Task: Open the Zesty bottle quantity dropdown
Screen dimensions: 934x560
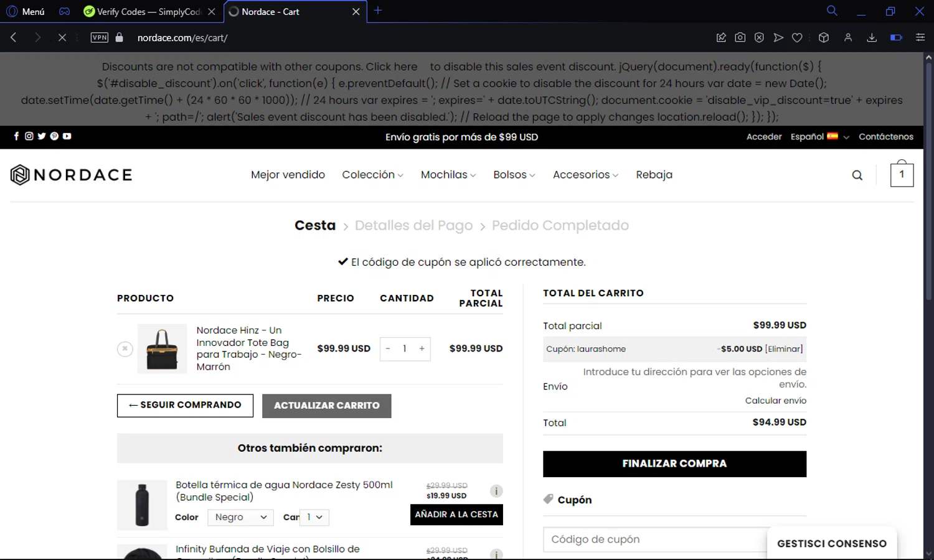Action: pyautogui.click(x=314, y=517)
